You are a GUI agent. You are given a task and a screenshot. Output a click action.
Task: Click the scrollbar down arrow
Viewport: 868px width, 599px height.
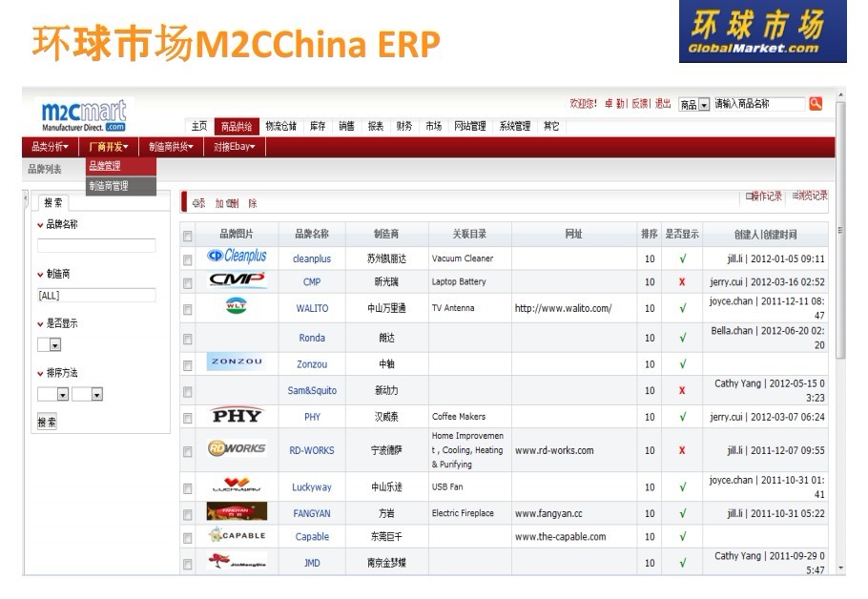(x=841, y=568)
